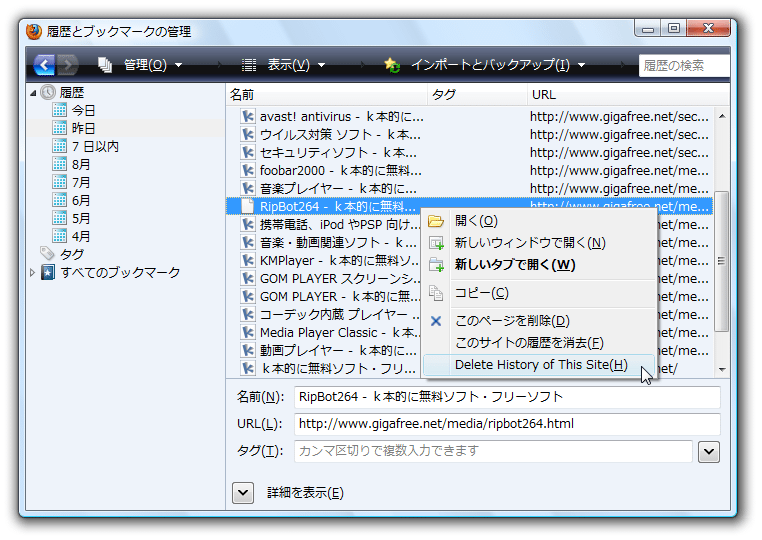
Task: Choose 開く(O) in the context menu
Action: [x=539, y=221]
